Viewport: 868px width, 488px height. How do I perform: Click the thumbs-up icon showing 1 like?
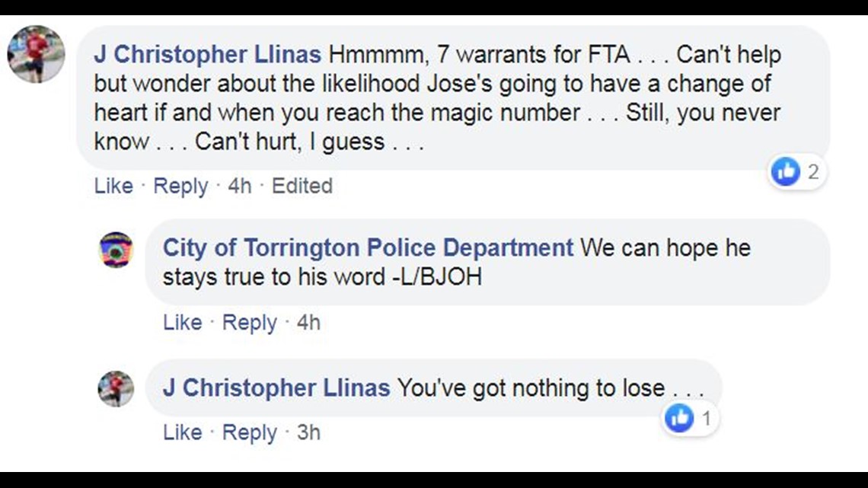pos(679,418)
